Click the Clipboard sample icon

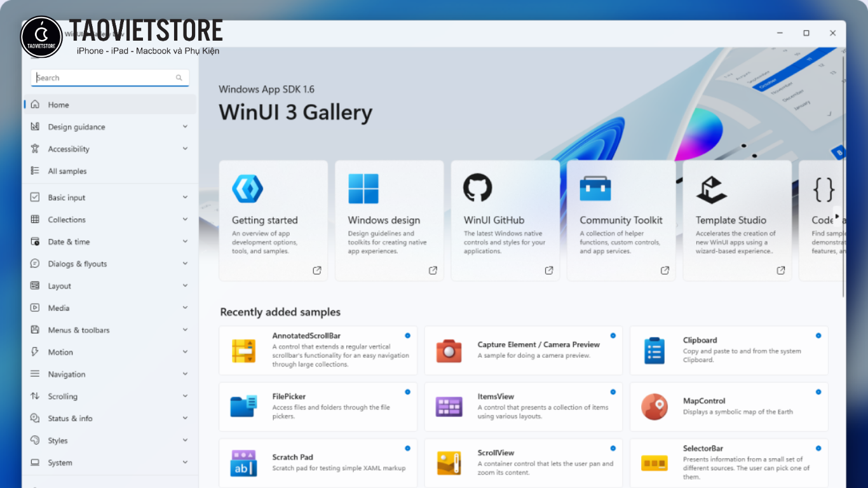[654, 351]
